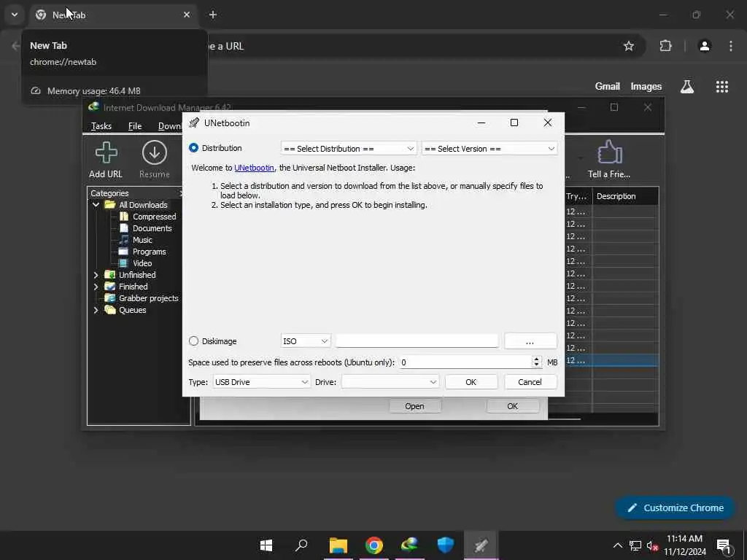Click UNetbootin taskbar icon
This screenshot has width=747, height=560.
coord(481,545)
